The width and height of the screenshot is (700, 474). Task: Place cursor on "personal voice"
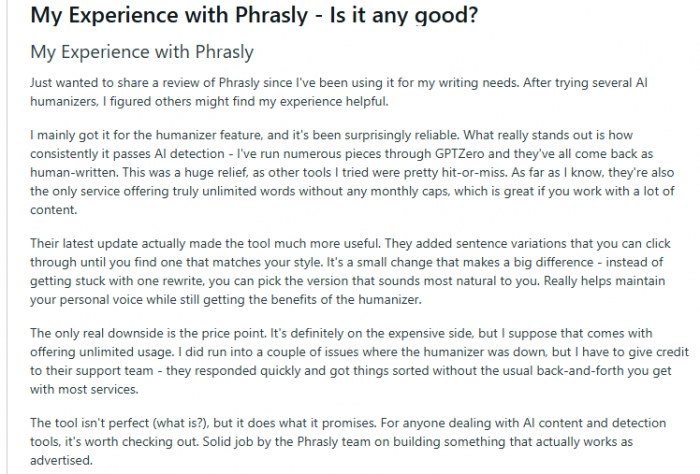coord(101,299)
